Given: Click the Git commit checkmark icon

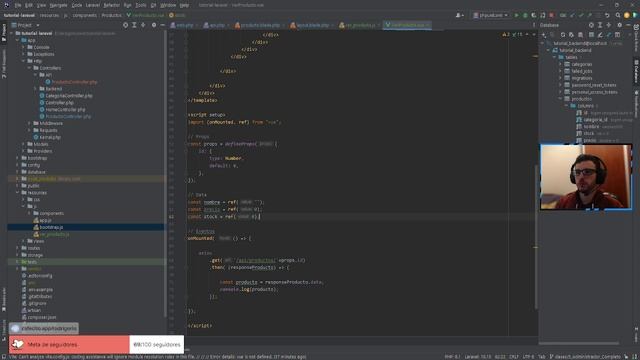Looking at the screenshot, I should click(581, 15).
